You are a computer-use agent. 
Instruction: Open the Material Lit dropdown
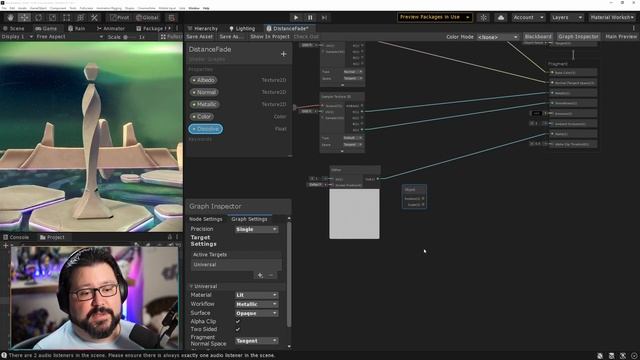click(x=256, y=295)
